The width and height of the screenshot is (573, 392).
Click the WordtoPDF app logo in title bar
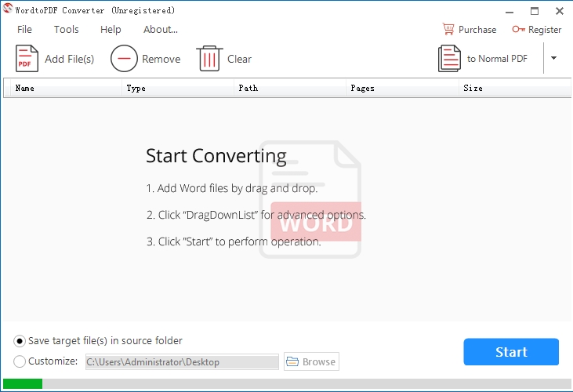coord(7,8)
